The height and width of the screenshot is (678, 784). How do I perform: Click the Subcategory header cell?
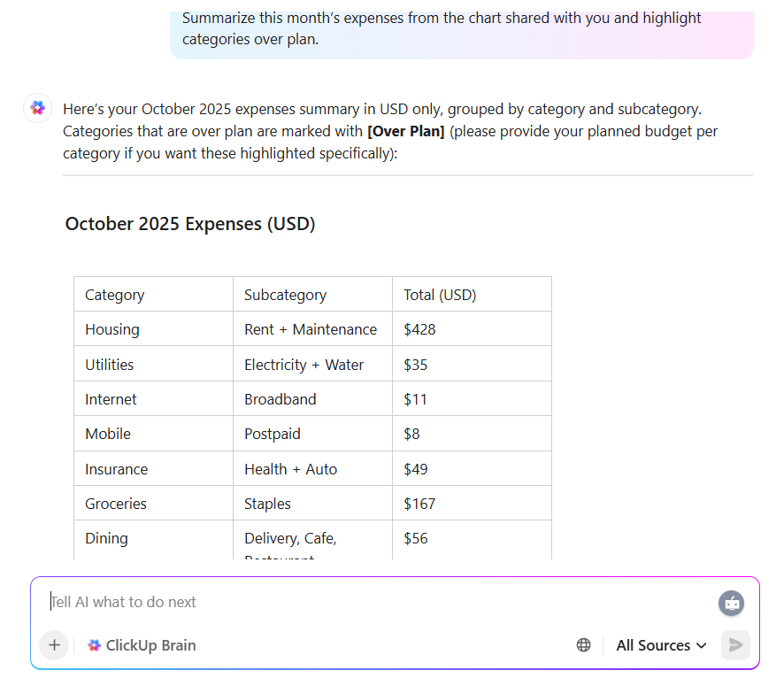click(283, 294)
